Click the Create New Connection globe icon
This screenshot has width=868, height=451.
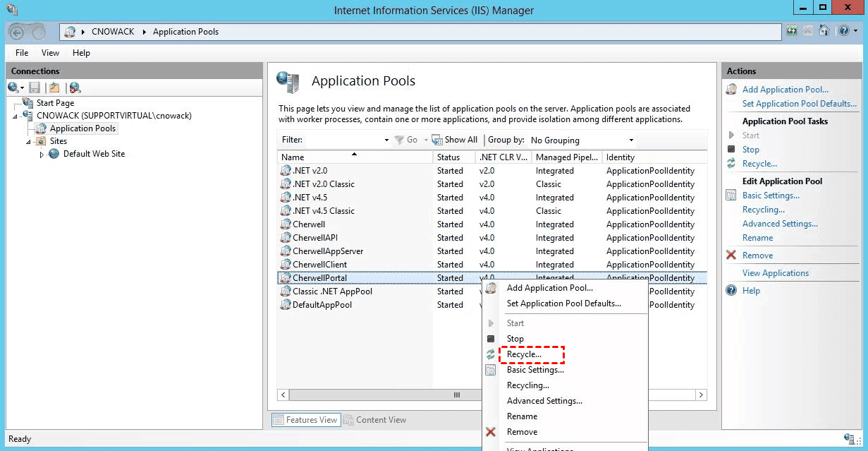coord(13,88)
